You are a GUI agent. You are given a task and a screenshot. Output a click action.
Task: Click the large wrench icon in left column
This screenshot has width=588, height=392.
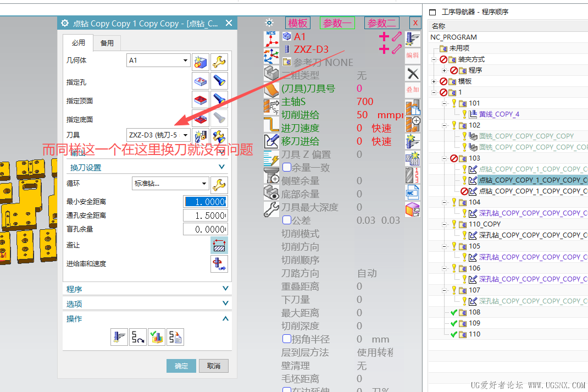[x=271, y=209]
